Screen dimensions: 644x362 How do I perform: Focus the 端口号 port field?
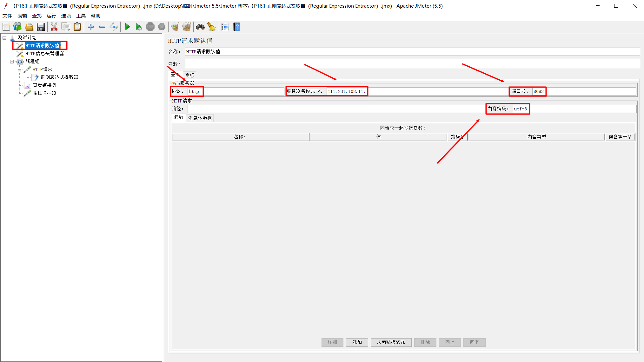[584, 91]
